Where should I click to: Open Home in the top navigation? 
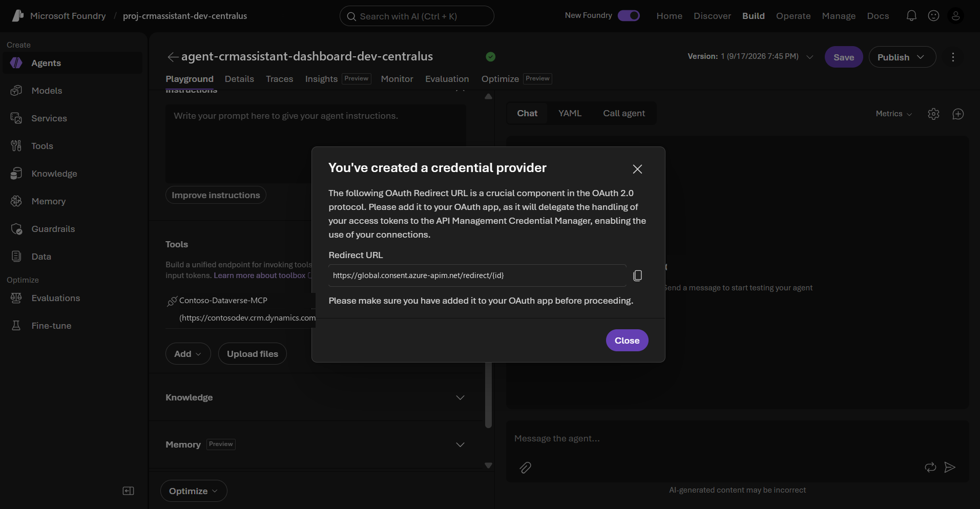(x=670, y=16)
